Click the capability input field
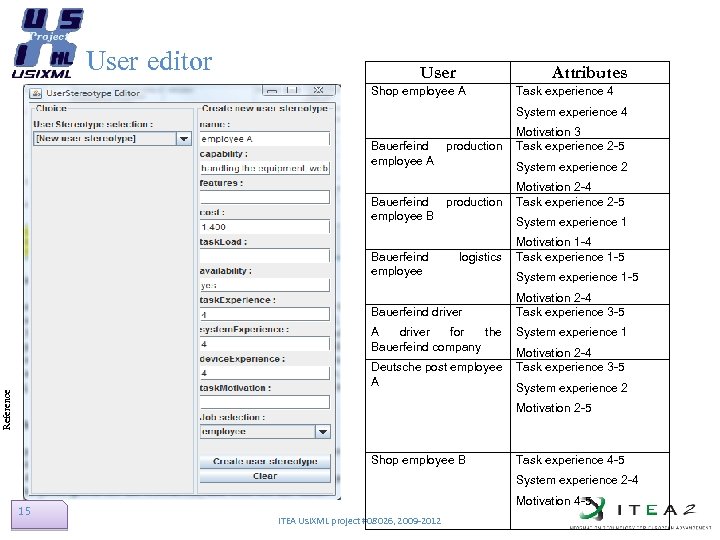720x540 pixels. (264, 168)
